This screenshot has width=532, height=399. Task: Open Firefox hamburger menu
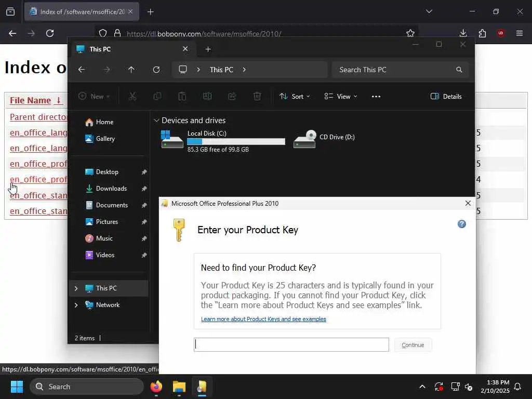coord(520,33)
